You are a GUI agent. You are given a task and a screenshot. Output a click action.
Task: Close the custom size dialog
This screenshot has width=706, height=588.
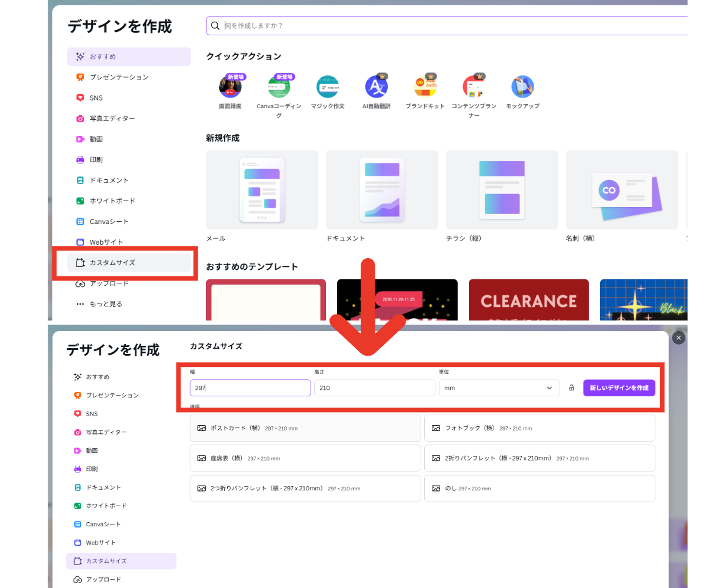tap(678, 338)
